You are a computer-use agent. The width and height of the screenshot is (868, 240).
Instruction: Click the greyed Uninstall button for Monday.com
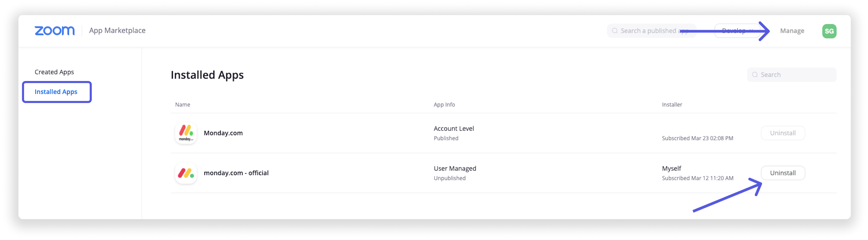(x=782, y=133)
